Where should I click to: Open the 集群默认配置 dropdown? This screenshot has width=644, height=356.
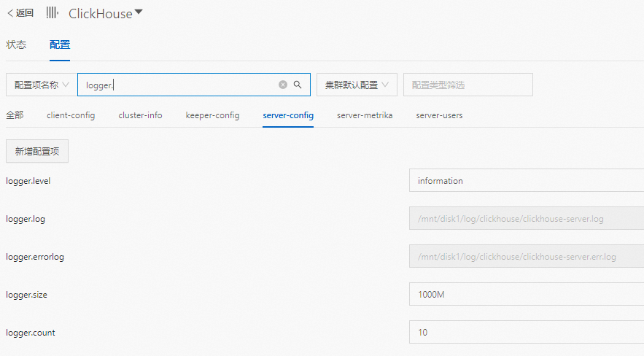(x=357, y=85)
